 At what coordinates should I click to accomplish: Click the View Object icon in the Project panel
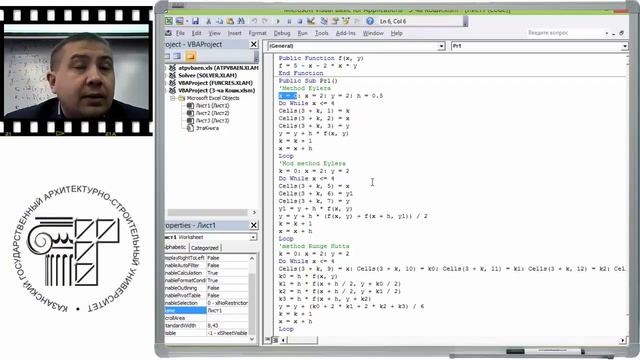point(177,56)
